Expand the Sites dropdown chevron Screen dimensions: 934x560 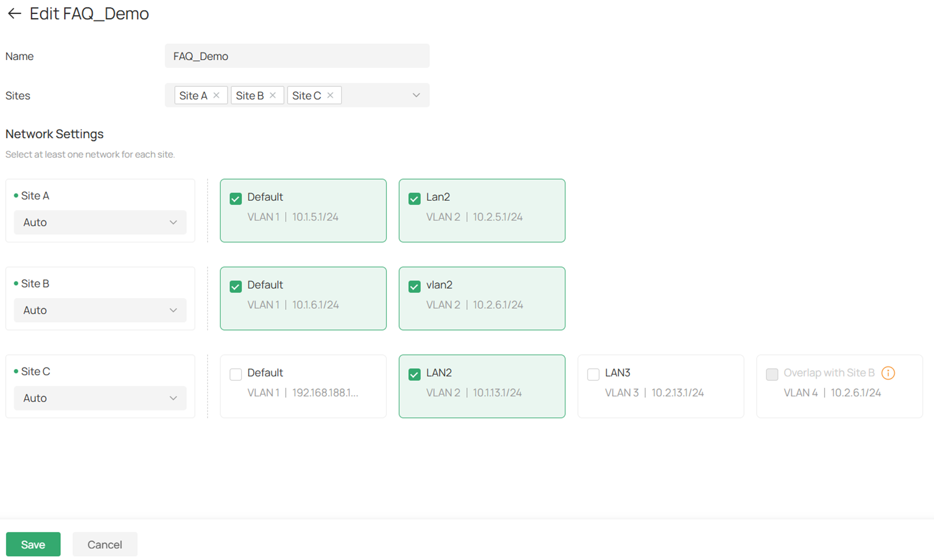coord(416,95)
